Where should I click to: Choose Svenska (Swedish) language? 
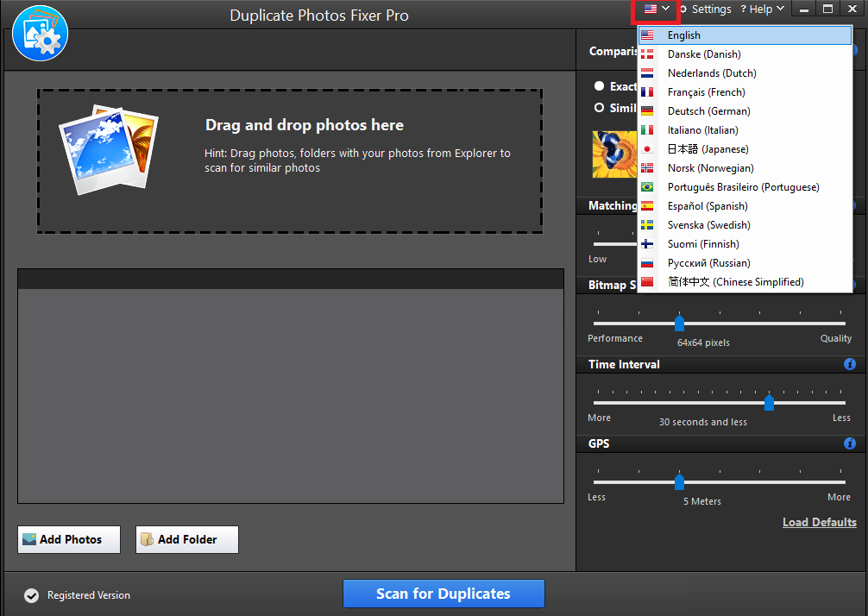[x=745, y=224]
